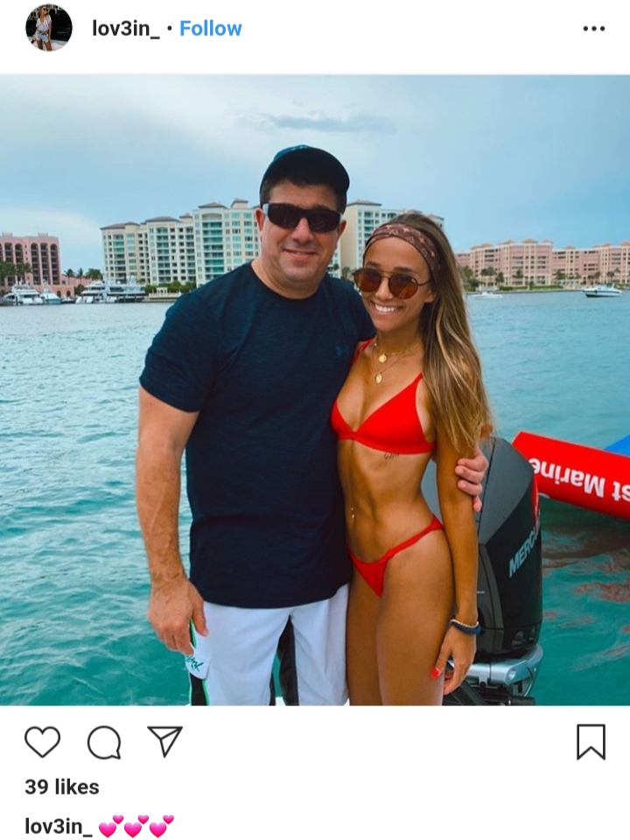Click the man's black sunglasses in the photo
The height and width of the screenshot is (840, 630).
pos(303,217)
